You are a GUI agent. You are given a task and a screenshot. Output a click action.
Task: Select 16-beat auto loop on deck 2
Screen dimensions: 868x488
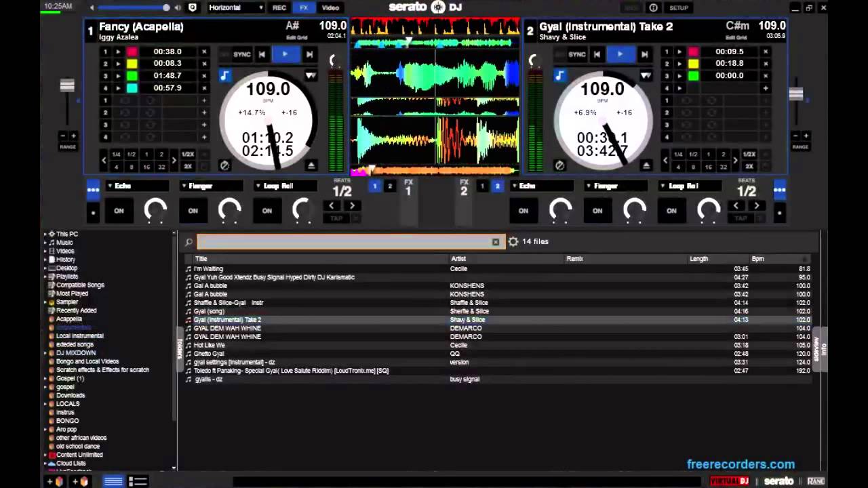pos(708,167)
